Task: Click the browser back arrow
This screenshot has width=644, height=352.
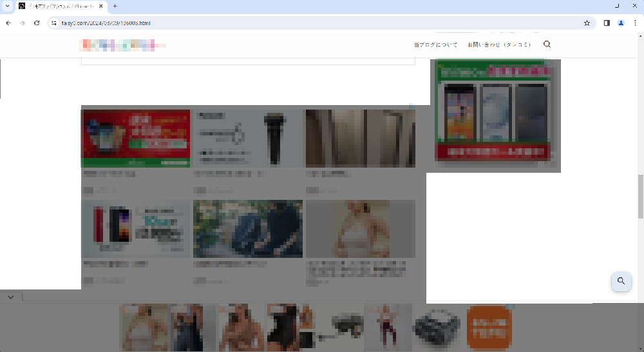Action: (8, 23)
